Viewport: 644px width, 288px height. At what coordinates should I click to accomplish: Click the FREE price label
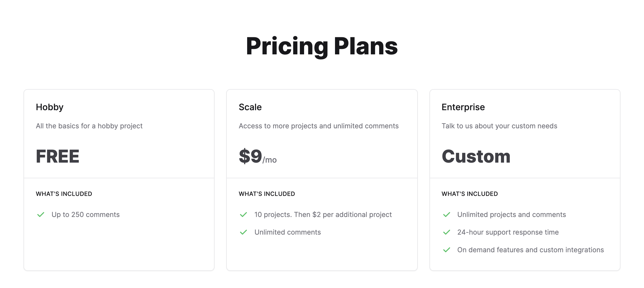click(57, 156)
